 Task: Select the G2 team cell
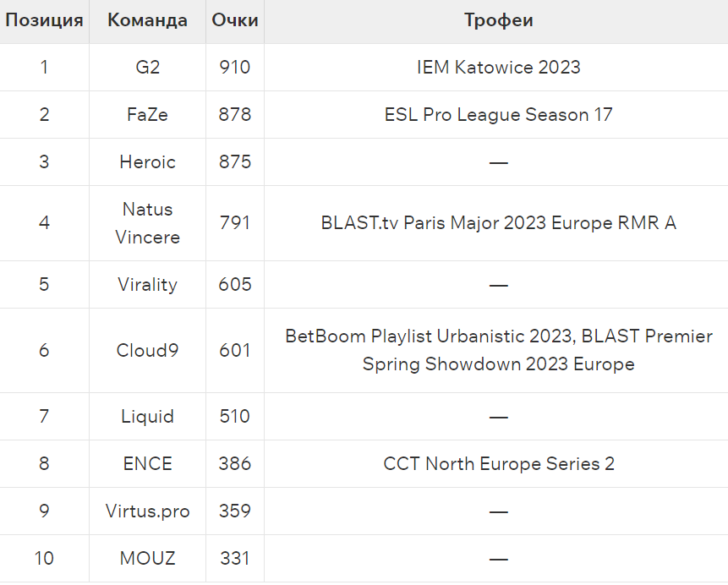tap(147, 68)
